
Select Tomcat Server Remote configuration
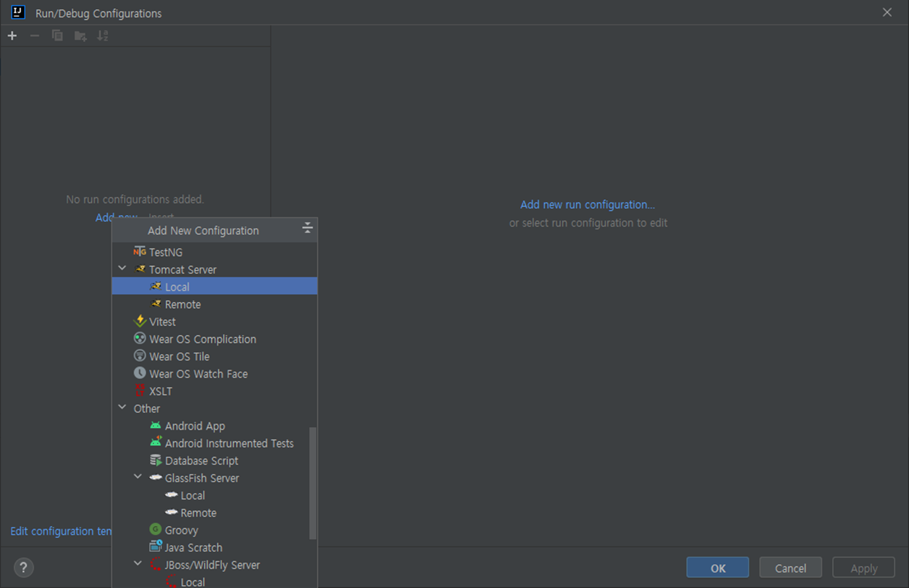(215, 304)
